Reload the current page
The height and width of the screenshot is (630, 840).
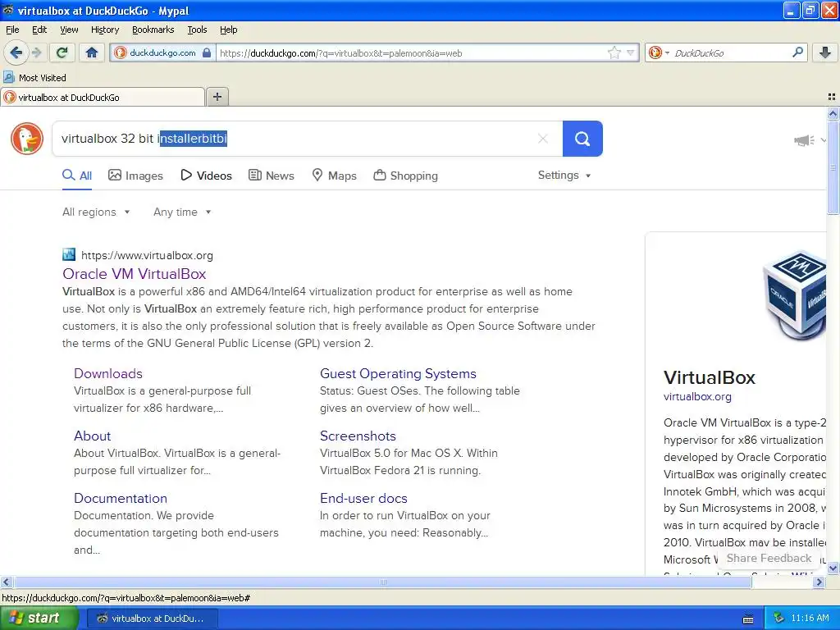tap(62, 52)
